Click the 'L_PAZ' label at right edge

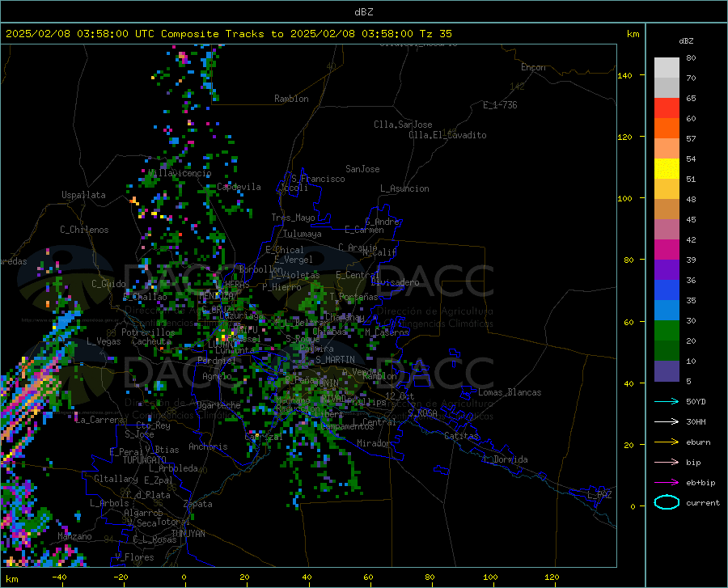point(599,495)
